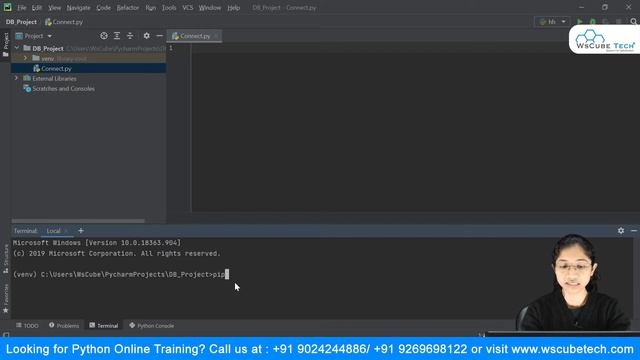Open Project panel settings gear
Screen dimensions: 640x360
147,36
